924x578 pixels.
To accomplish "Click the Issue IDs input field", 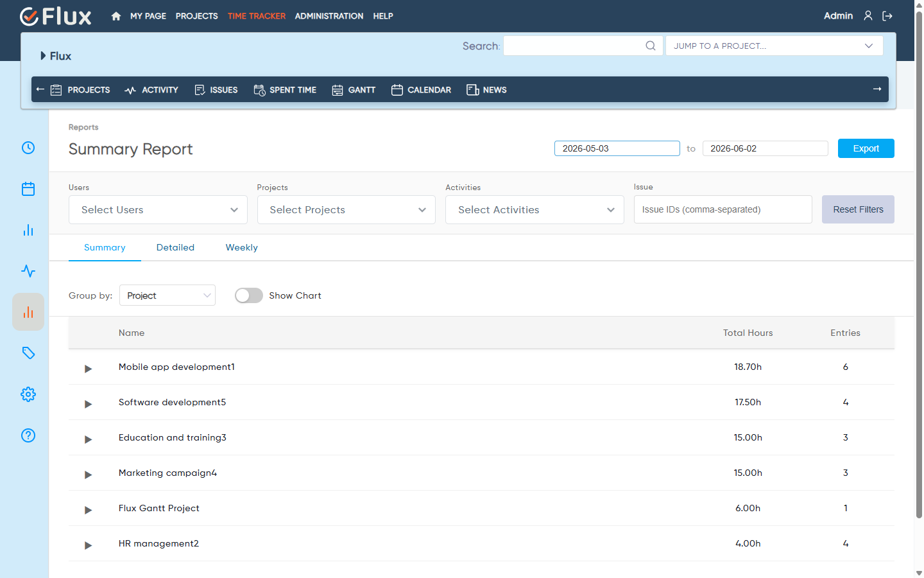I will [723, 209].
